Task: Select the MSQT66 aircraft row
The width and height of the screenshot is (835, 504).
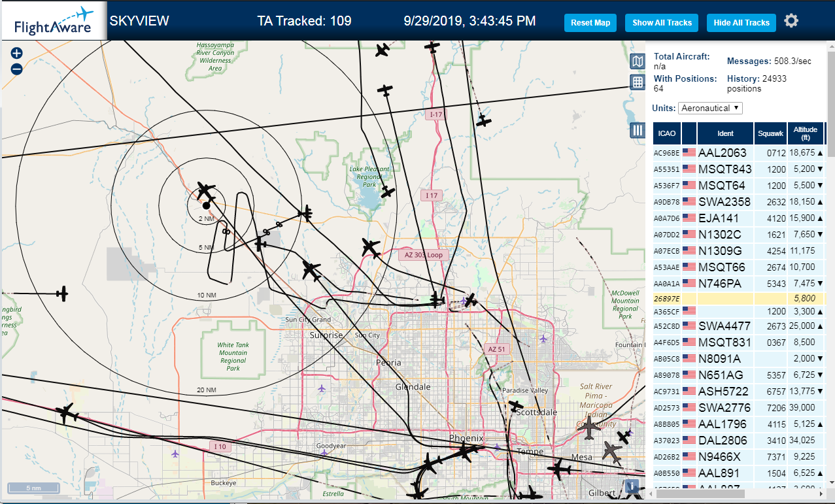Action: pos(739,267)
